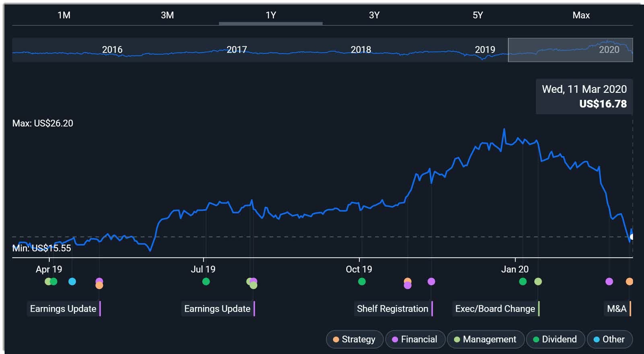The image size is (644, 354).
Task: Click the purple dot above second Earnings Update label
Action: (254, 280)
